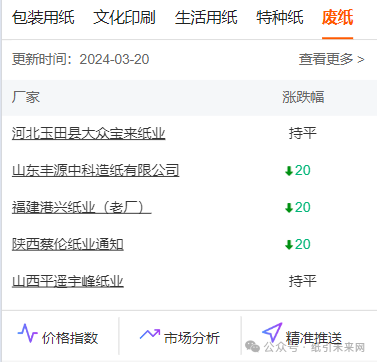Click the precise push paper-plane icon
This screenshot has width=377, height=362.
pyautogui.click(x=272, y=333)
